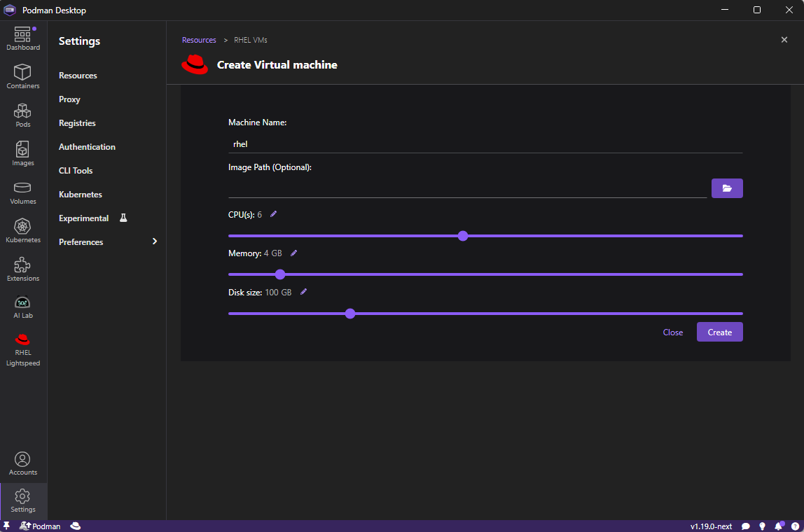Click the Machine Name input field

[485, 144]
